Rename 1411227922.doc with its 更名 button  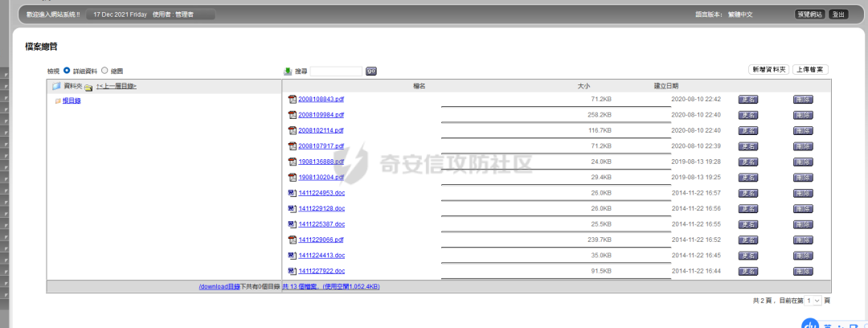click(x=748, y=271)
